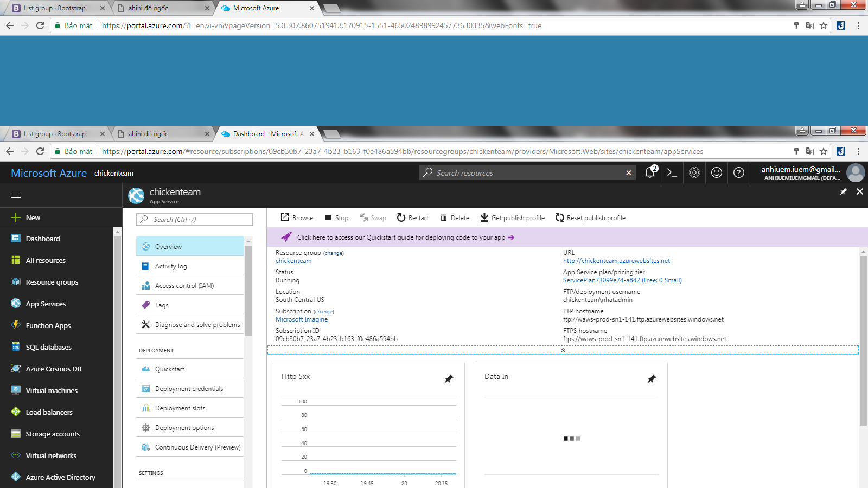Screen dimensions: 868x488
Task: Open the ServicePlan pricing tier link
Action: (622, 280)
